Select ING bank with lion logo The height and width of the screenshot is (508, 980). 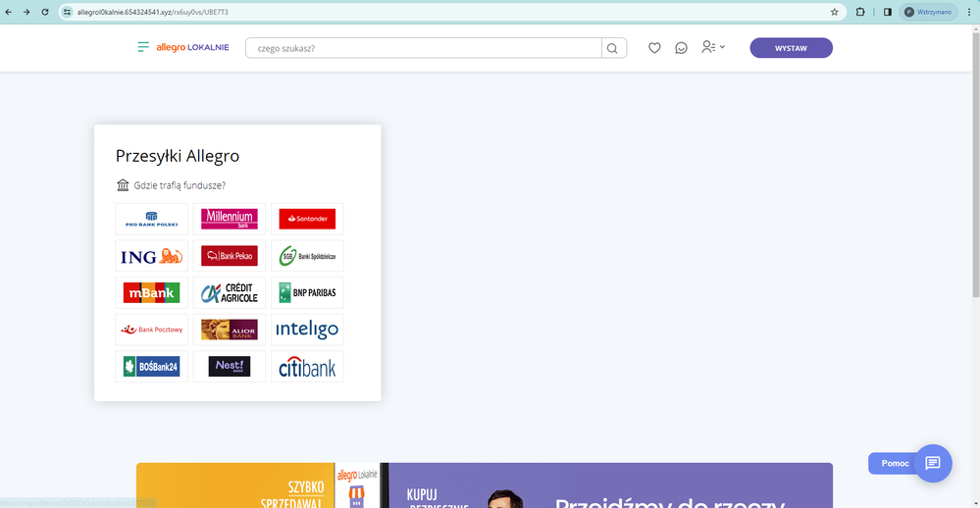[151, 256]
